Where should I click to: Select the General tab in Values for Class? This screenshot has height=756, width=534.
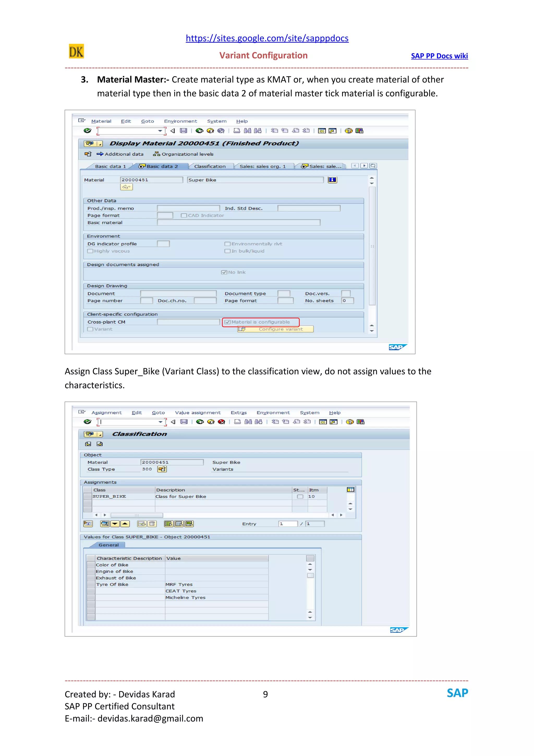pyautogui.click(x=108, y=545)
